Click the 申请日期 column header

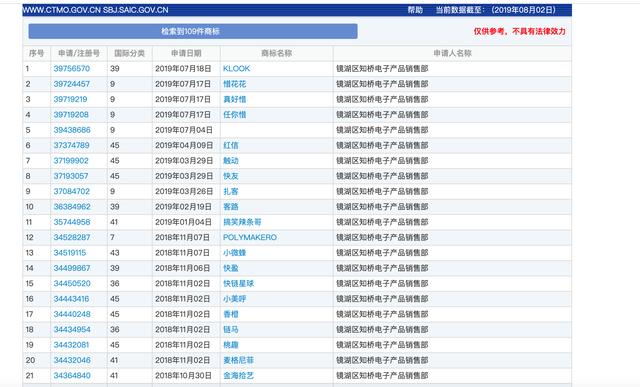(x=186, y=53)
